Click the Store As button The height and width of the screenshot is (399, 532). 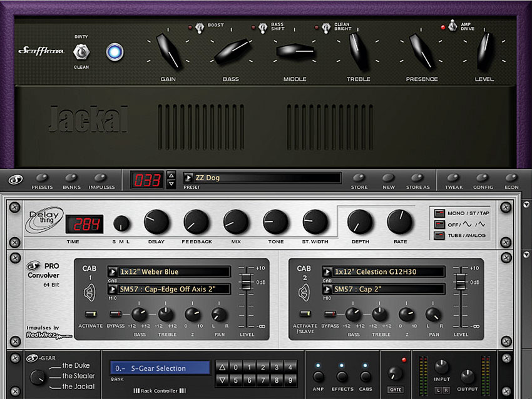(x=417, y=178)
